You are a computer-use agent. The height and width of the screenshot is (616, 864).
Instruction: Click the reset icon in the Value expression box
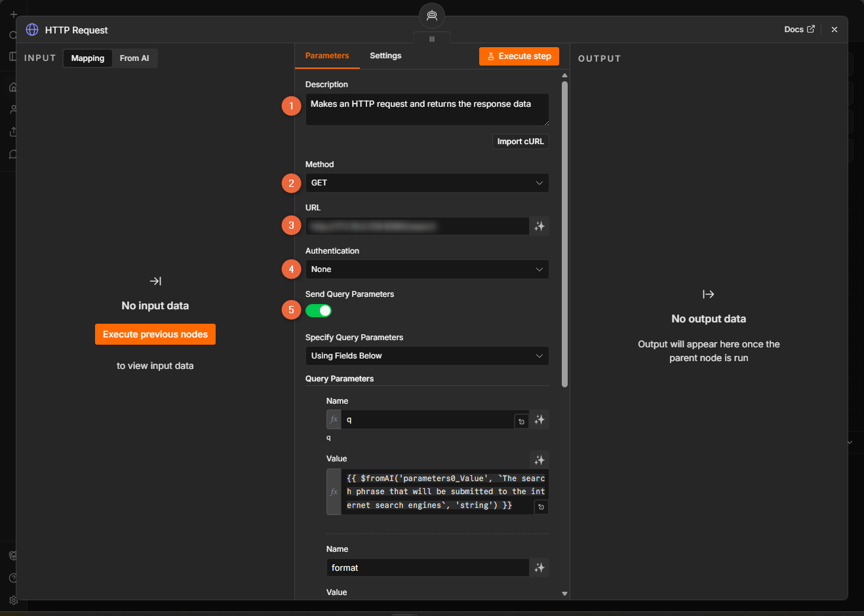pyautogui.click(x=541, y=507)
